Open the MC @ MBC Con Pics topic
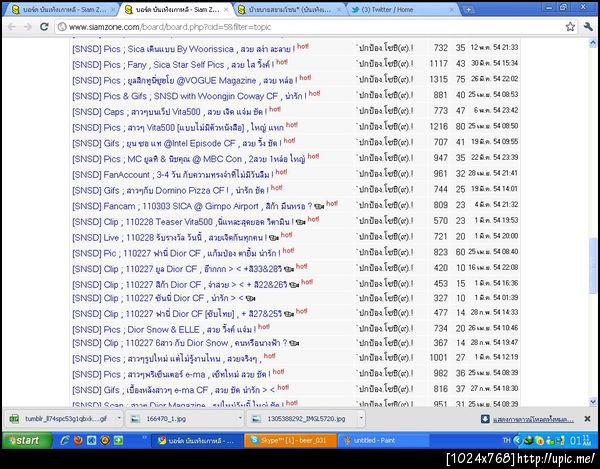Image resolution: width=600 pixels, height=469 pixels. tap(188, 159)
